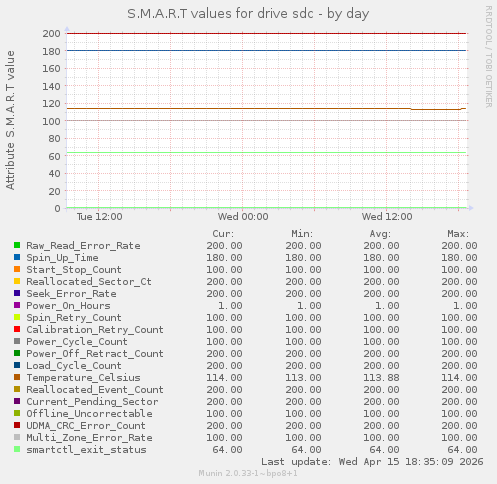Click the Munin 2.0.33-1~bpo8+1 version text
497x484 pixels.
point(248,473)
